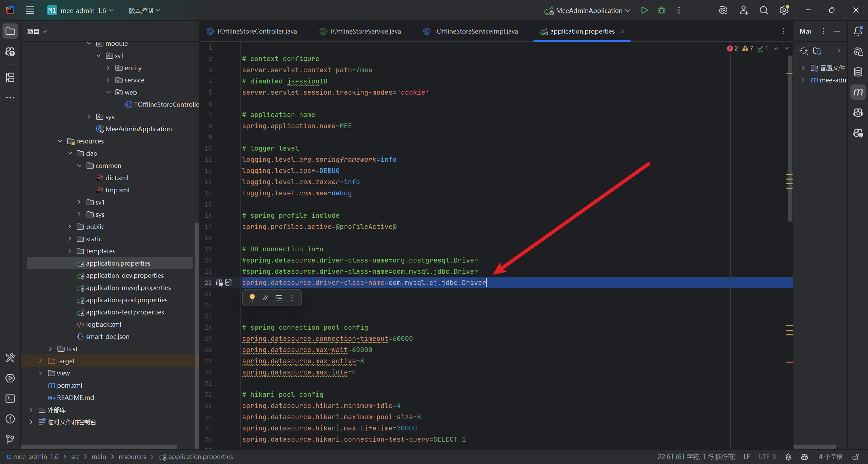
Task: Open the Project tool window folder icon
Action: coord(10,31)
